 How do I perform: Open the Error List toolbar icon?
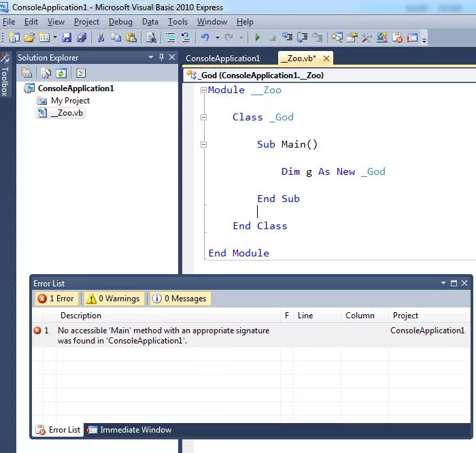click(397, 37)
